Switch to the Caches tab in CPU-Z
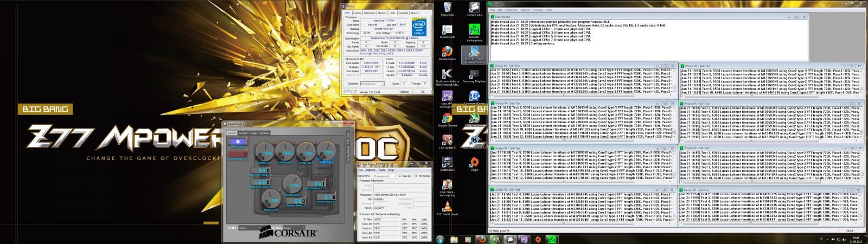Image resolution: width=868 pixels, height=244 pixels. click(x=357, y=12)
